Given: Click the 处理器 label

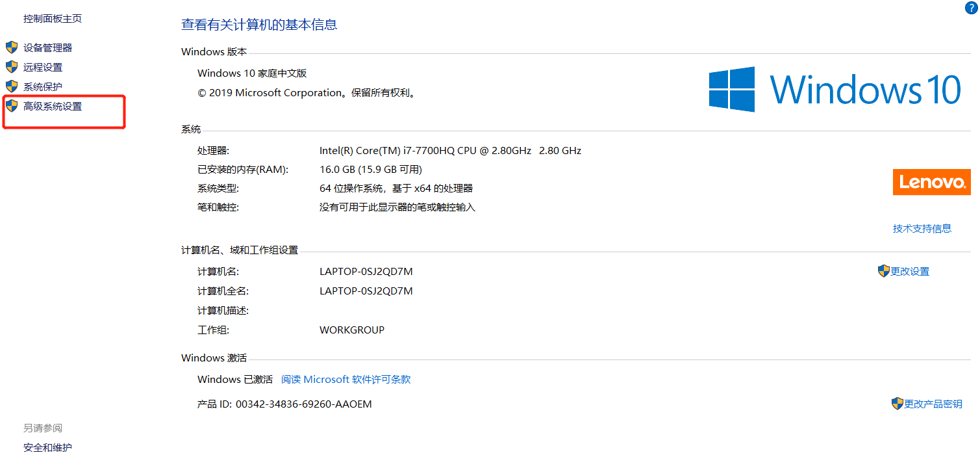Looking at the screenshot, I should click(214, 151).
